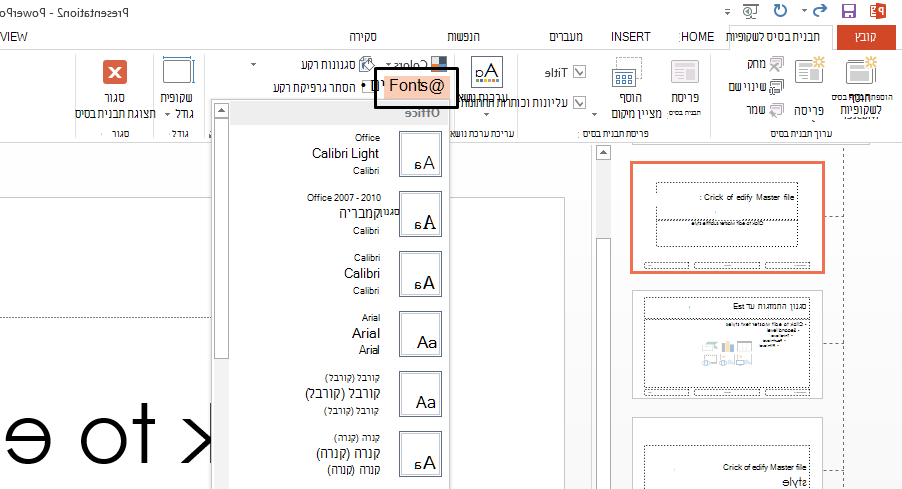Toggle the Title checkbox
This screenshot has width=902, height=489.
coord(579,72)
